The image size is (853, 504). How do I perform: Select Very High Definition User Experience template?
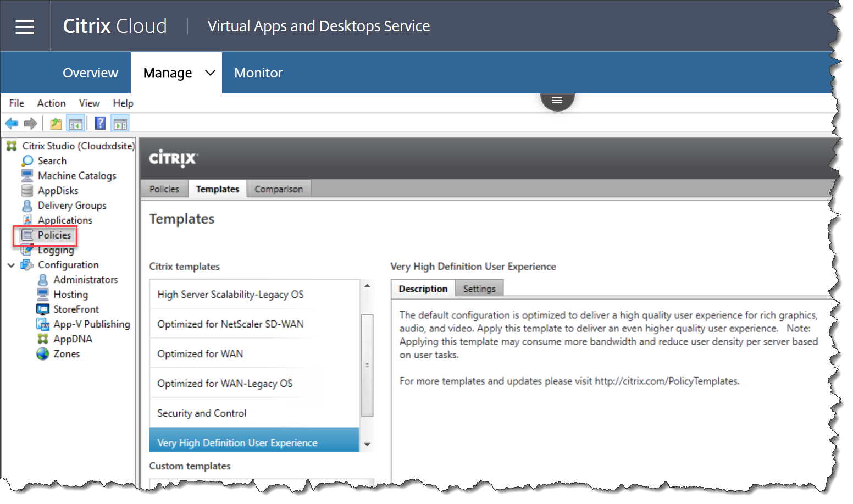click(254, 440)
